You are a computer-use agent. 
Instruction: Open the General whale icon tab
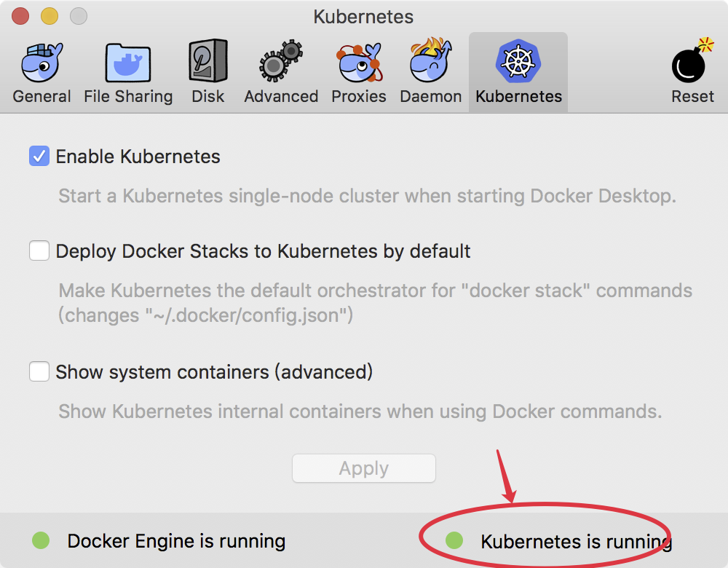41,63
